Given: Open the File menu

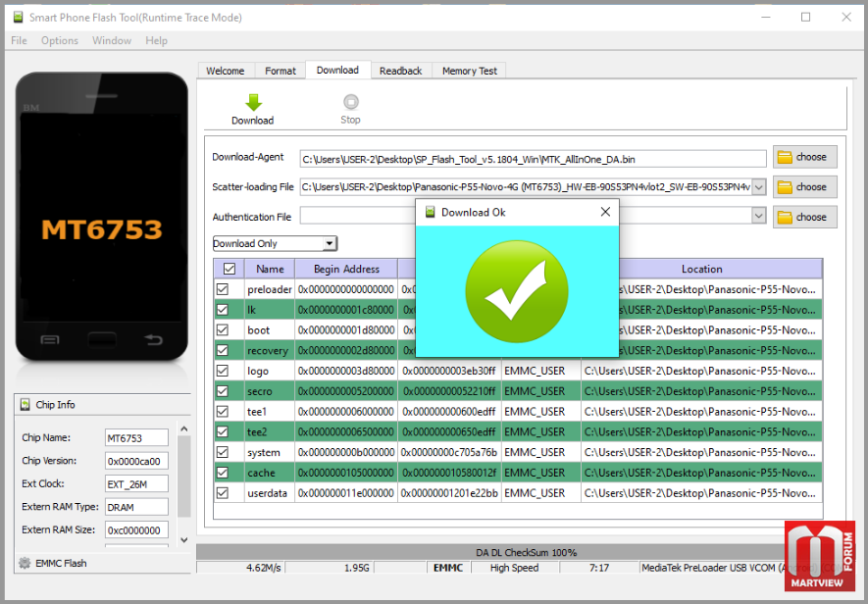Looking at the screenshot, I should (x=19, y=40).
